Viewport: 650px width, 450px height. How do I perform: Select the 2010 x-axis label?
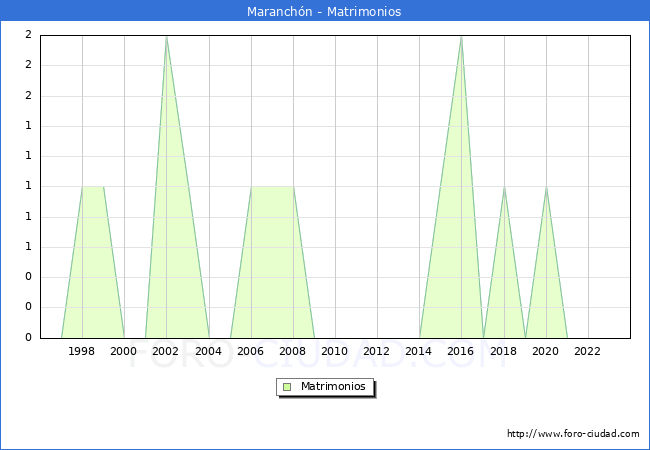334,351
